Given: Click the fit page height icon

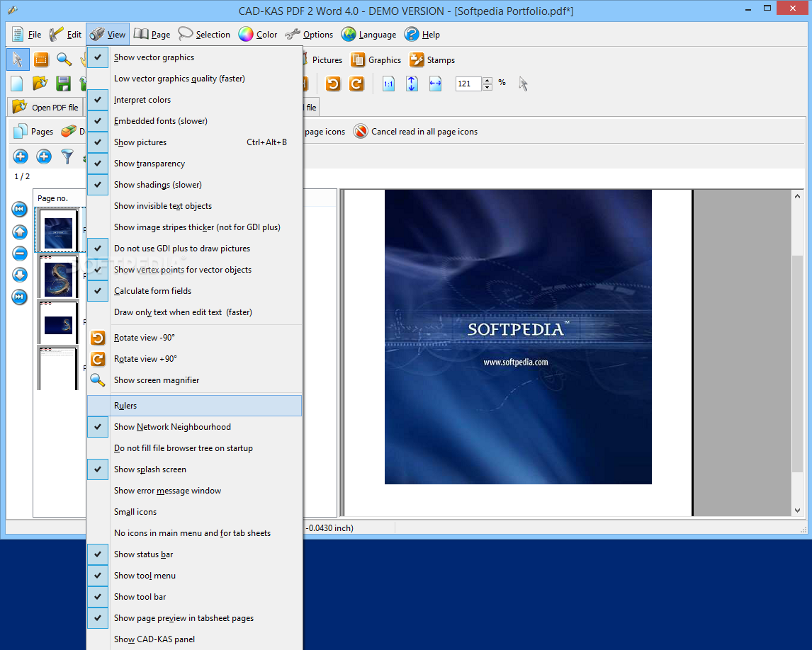Looking at the screenshot, I should (x=412, y=84).
